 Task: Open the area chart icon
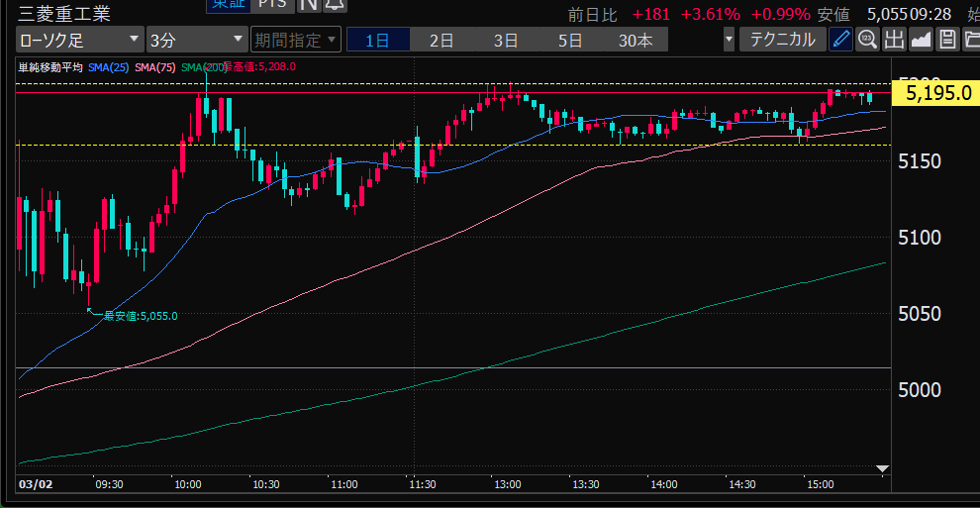point(921,40)
